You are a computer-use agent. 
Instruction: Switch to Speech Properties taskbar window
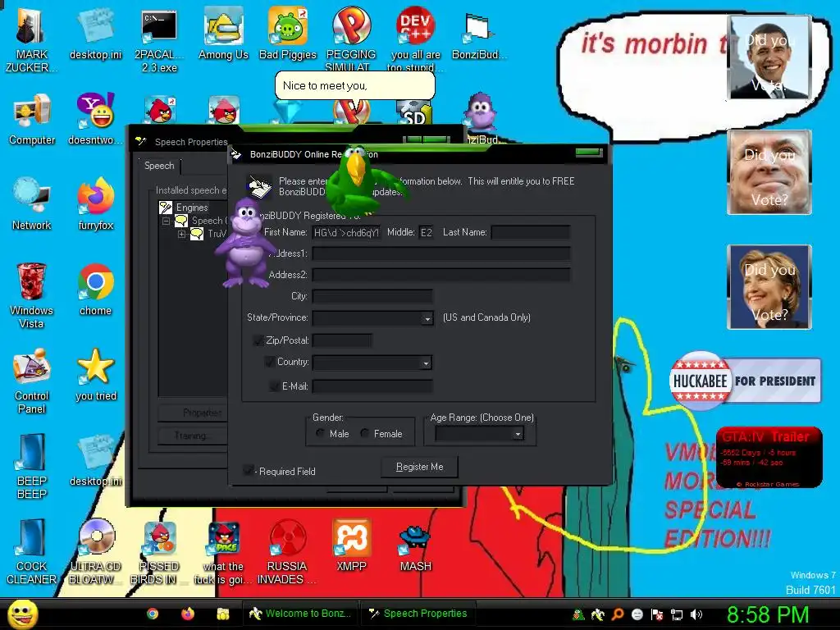pyautogui.click(x=418, y=614)
